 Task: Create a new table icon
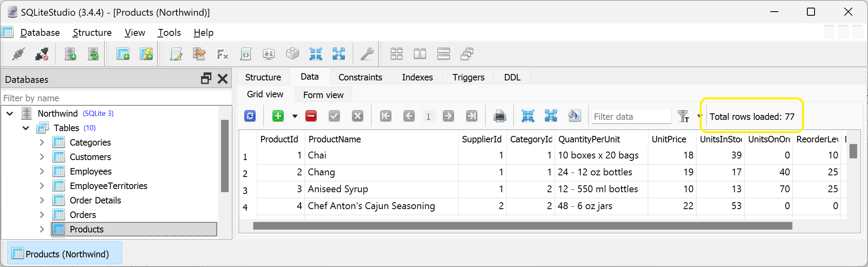point(123,53)
